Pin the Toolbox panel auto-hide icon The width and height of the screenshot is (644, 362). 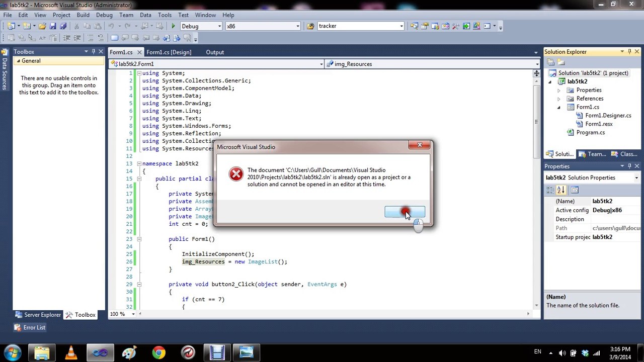(94, 52)
